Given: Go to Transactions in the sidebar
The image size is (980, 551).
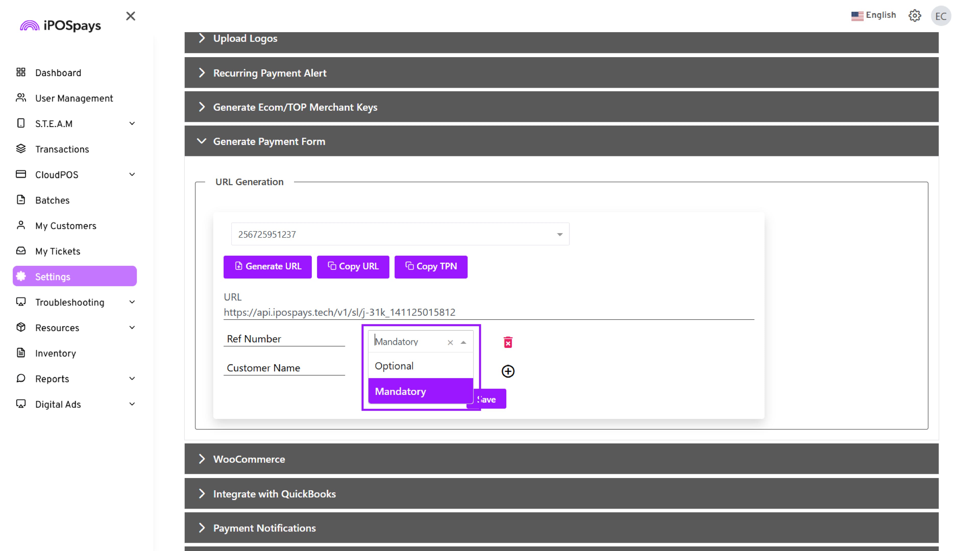Looking at the screenshot, I should coord(62,149).
